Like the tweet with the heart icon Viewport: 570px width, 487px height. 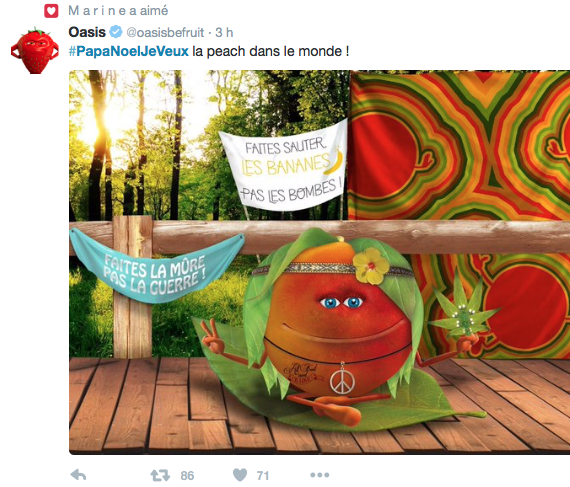coord(240,475)
